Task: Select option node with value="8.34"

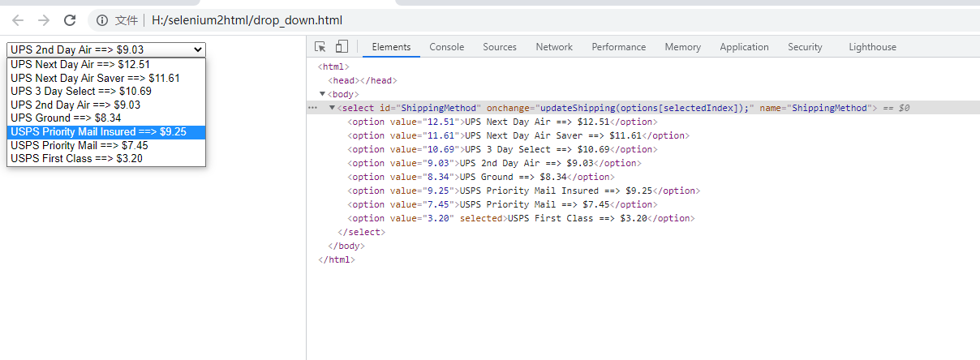Action: tap(480, 177)
